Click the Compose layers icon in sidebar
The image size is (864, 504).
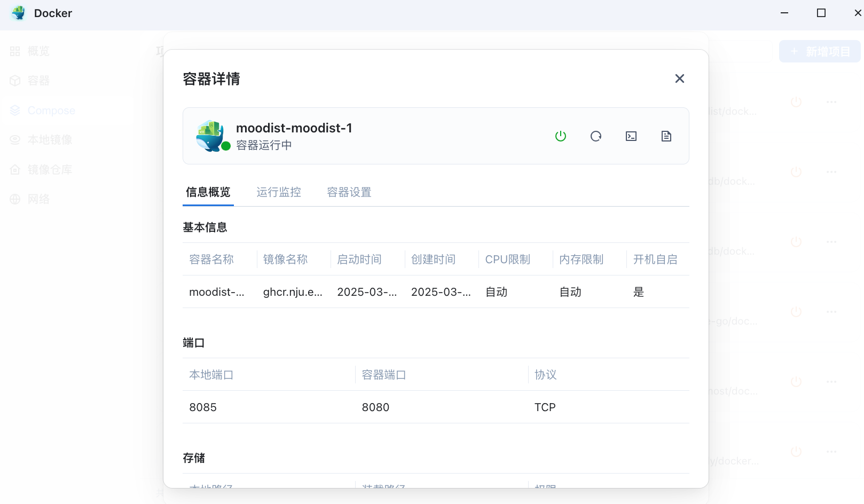pos(15,111)
